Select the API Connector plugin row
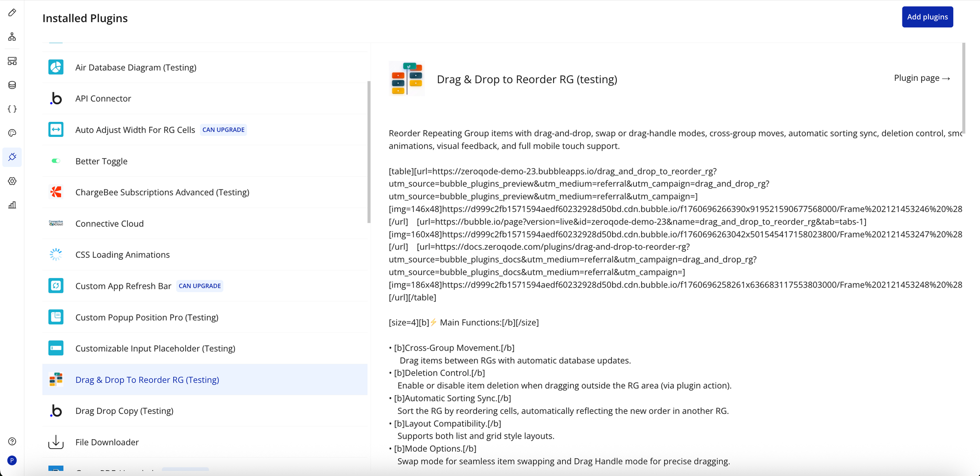 pos(205,99)
